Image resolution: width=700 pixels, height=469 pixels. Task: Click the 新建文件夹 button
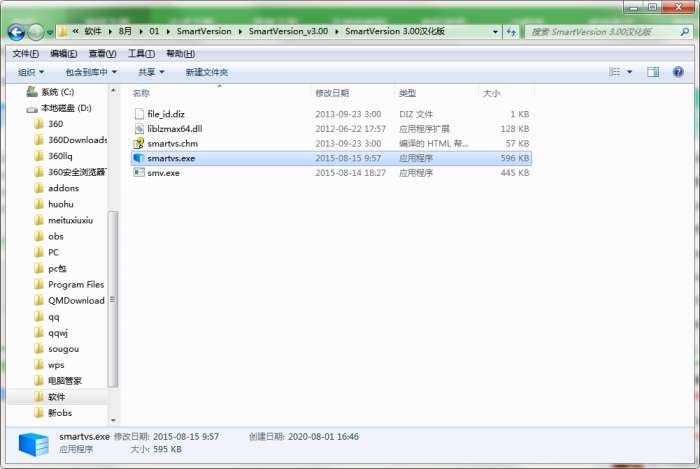pyautogui.click(x=207, y=72)
